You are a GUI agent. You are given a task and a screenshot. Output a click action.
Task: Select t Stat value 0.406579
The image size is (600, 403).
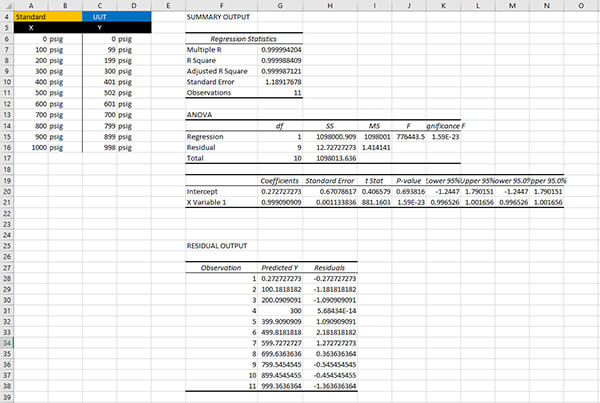(376, 191)
